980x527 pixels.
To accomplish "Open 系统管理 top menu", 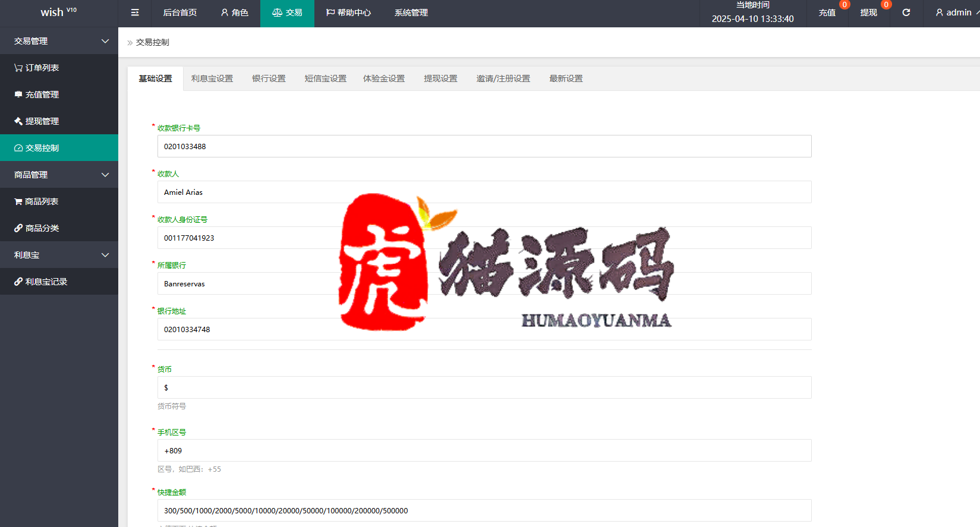I will (411, 12).
